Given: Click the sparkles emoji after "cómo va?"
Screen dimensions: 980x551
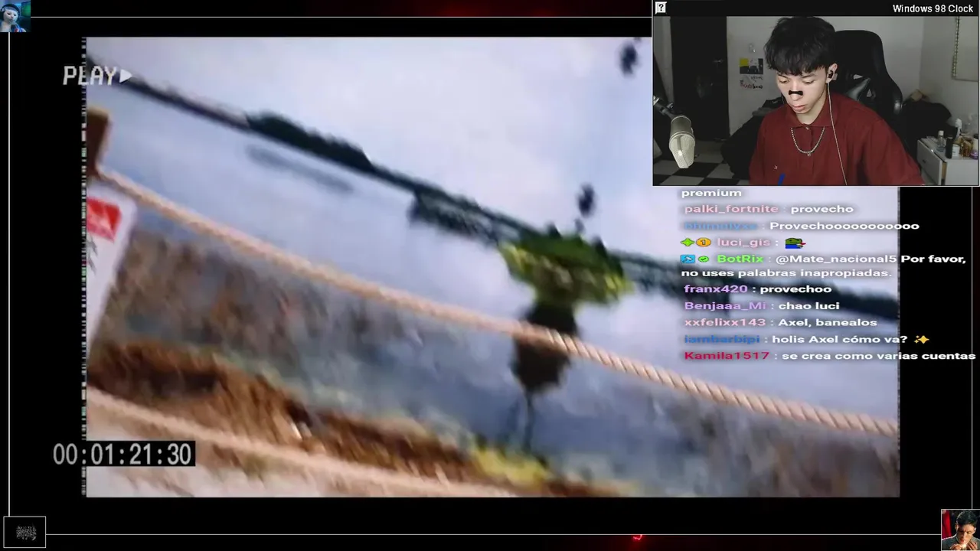Looking at the screenshot, I should coord(921,339).
